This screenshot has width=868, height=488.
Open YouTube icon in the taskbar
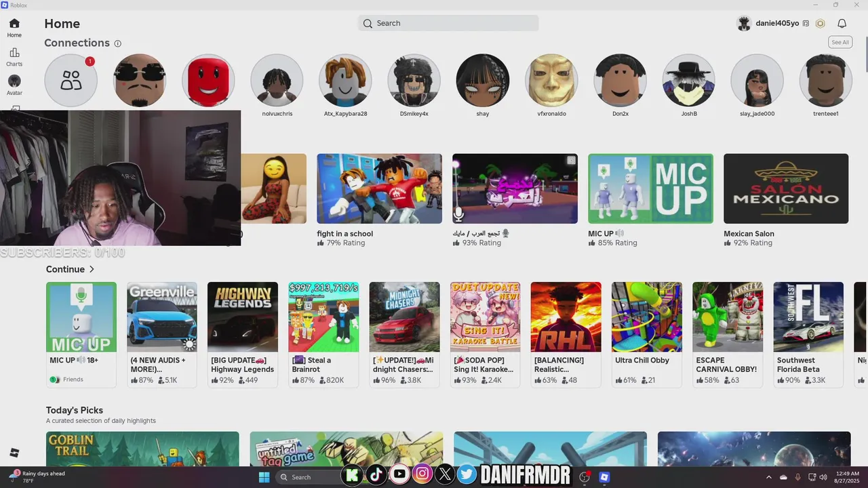pos(399,475)
